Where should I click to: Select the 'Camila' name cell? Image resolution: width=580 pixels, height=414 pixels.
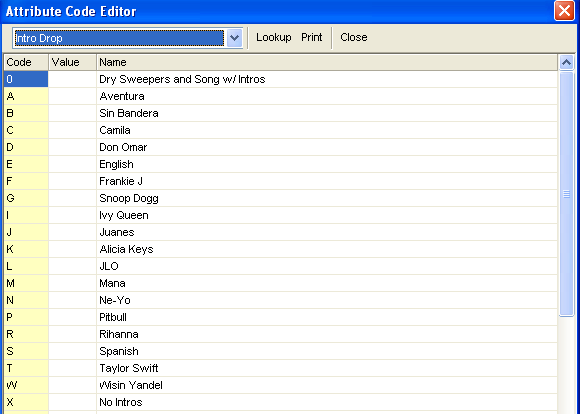(327, 130)
